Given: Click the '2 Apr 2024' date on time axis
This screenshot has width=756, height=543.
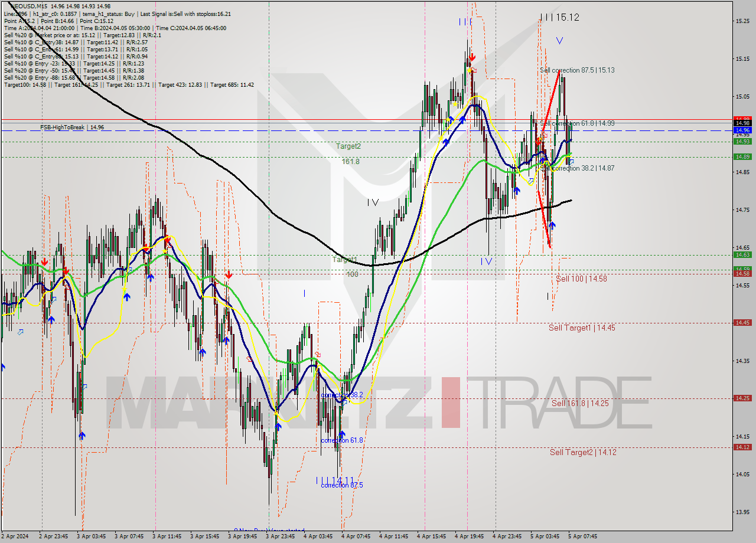Looking at the screenshot, I should point(15,537).
